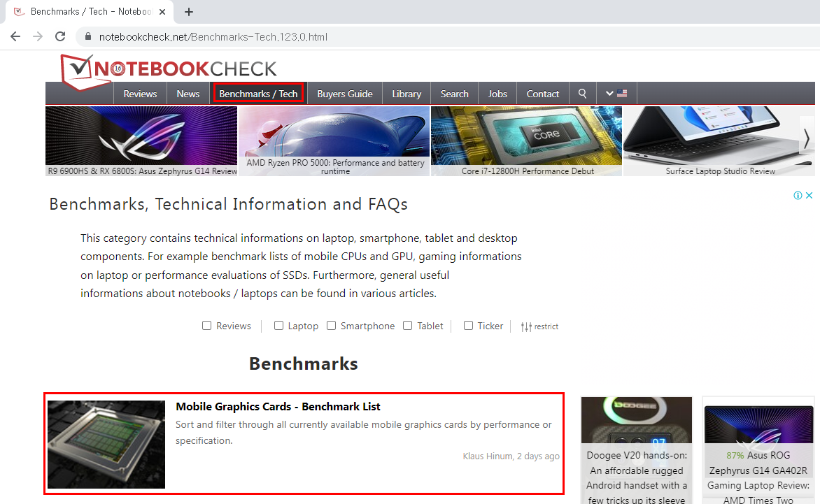The height and width of the screenshot is (504, 820).
Task: Enable the Smartphone filter checkbox
Action: coord(331,325)
